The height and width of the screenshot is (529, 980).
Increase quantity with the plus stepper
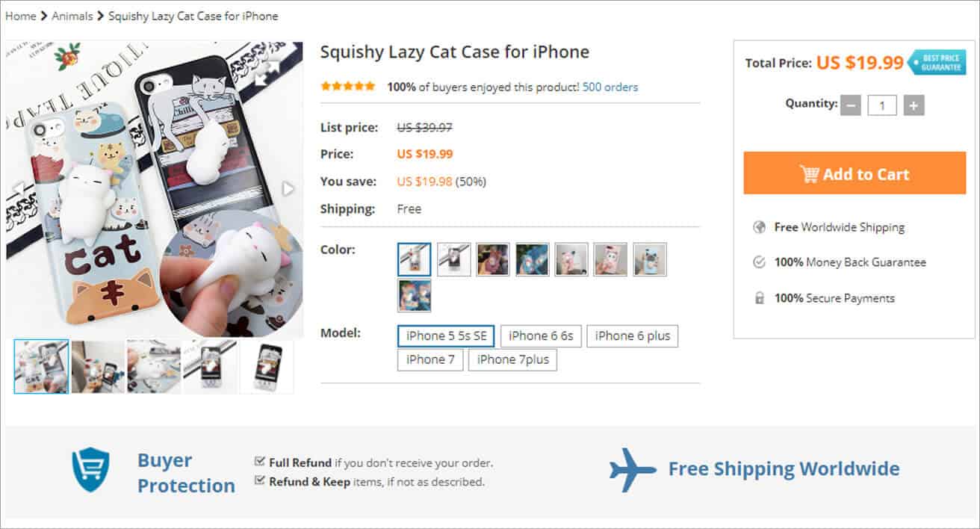[913, 105]
